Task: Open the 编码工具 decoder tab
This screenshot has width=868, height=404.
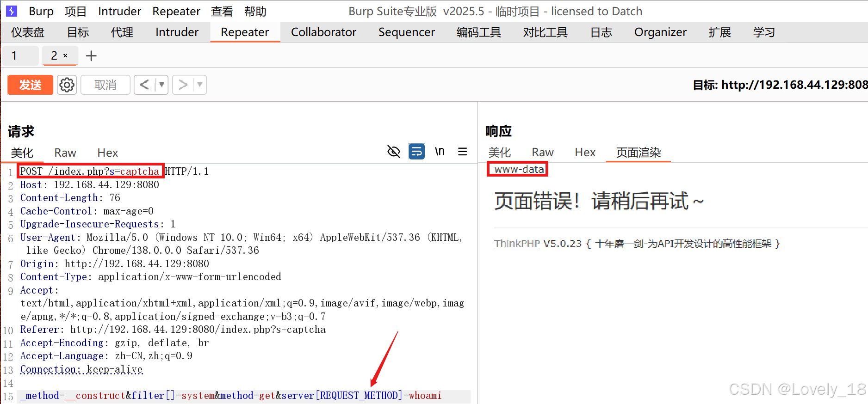Action: (479, 32)
